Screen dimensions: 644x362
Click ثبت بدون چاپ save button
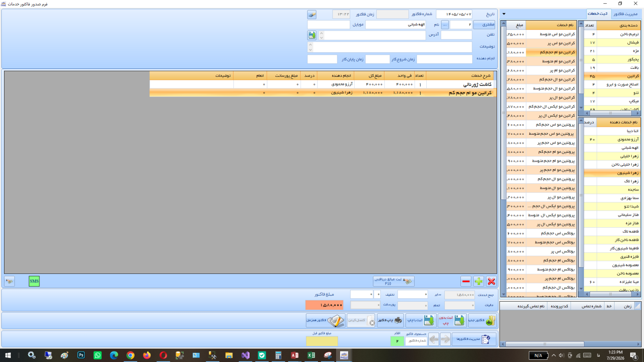pos(452,320)
